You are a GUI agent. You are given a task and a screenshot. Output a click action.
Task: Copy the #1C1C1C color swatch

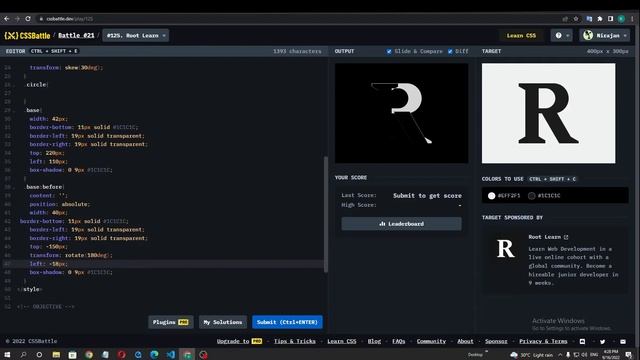pyautogui.click(x=544, y=196)
